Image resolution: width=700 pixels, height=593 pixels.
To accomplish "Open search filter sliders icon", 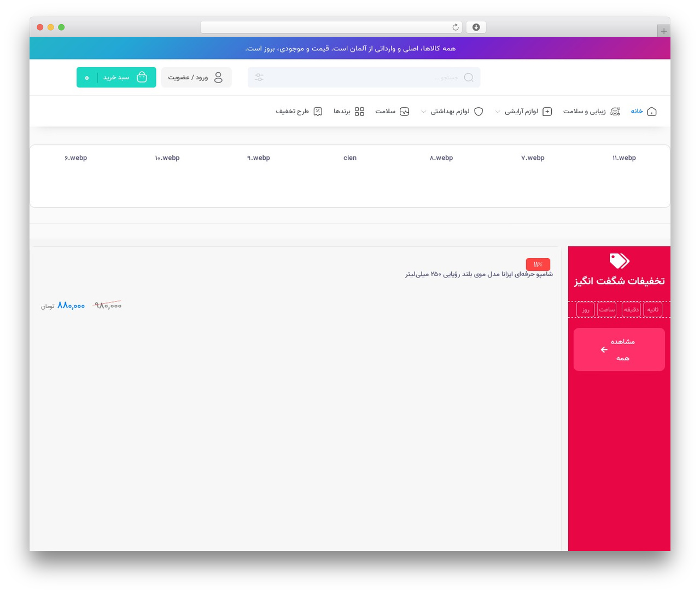I will click(x=259, y=78).
